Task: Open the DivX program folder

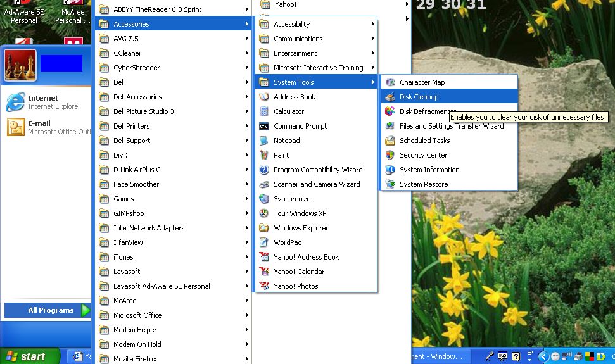Action: coord(173,155)
